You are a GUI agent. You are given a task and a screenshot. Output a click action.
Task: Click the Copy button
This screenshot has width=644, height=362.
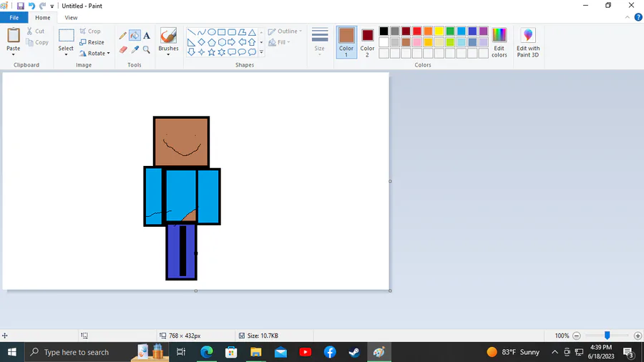(x=37, y=42)
